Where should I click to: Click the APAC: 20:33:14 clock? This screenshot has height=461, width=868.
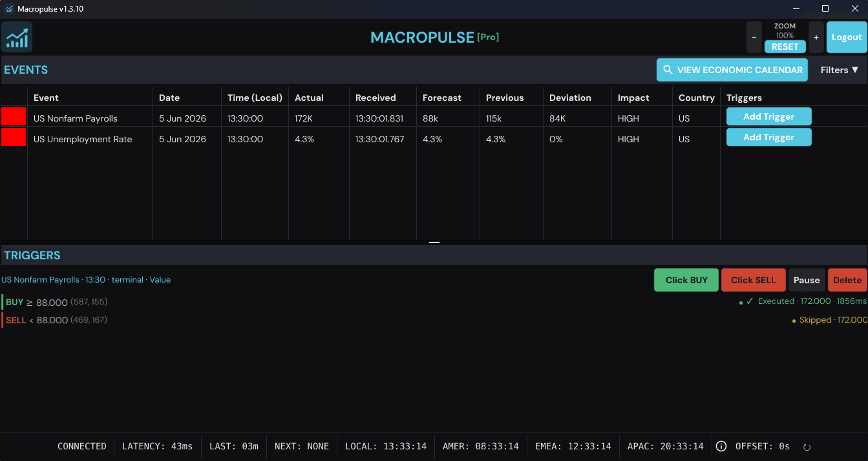[666, 446]
